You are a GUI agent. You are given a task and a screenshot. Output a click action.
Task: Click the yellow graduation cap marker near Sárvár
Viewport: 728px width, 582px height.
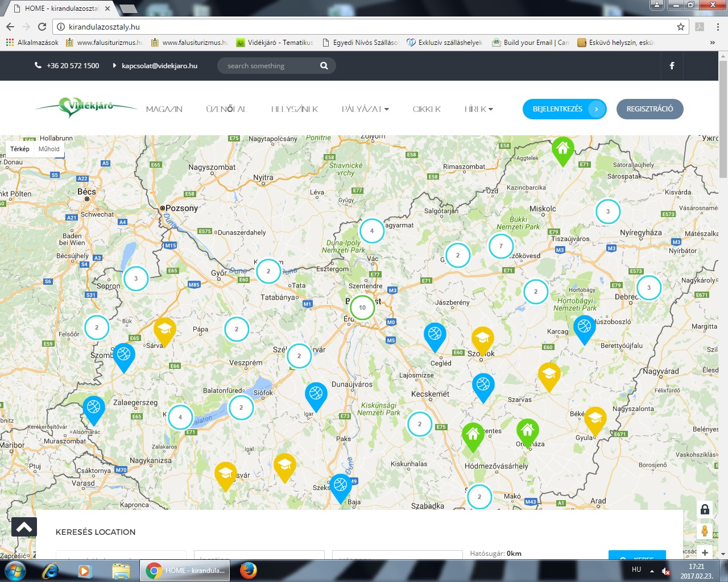coord(165,330)
